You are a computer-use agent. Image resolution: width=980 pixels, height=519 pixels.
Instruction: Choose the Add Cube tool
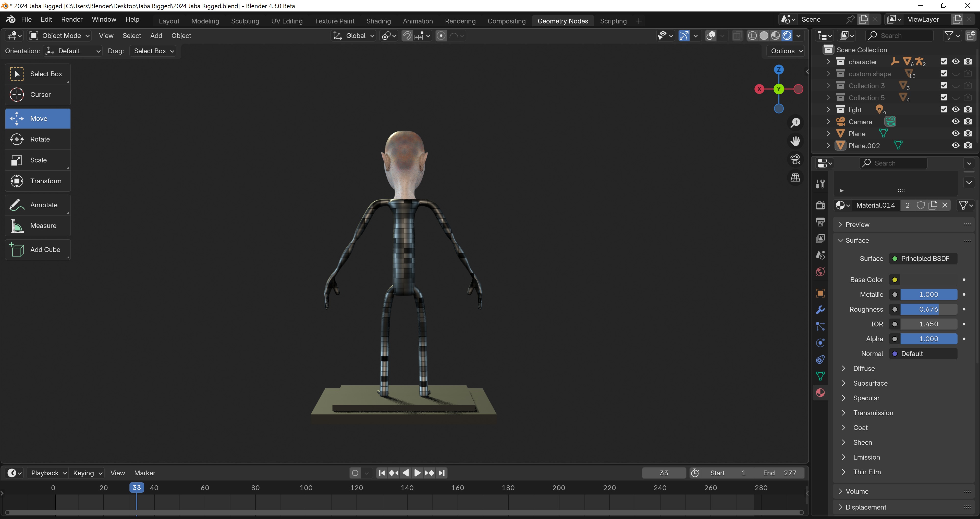[38, 250]
